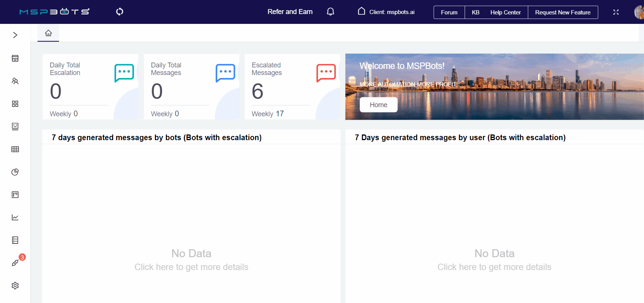Viewport: 644px width, 303px height.
Task: Click Weekly 0 under Daily Total Escalation
Action: coord(64,114)
